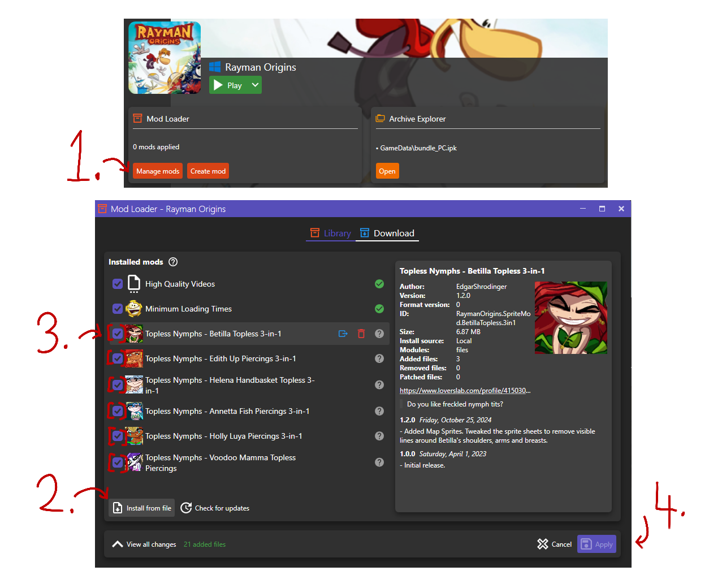This screenshot has height=588, width=709.
Task: Click the GameData\bundle_PC.ipk entry
Action: pos(418,148)
